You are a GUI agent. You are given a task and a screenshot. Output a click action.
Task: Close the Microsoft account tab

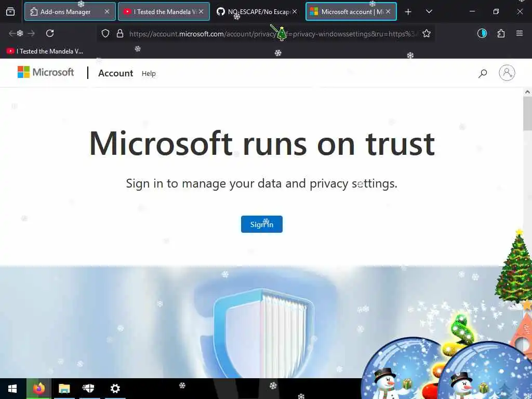[388, 11]
